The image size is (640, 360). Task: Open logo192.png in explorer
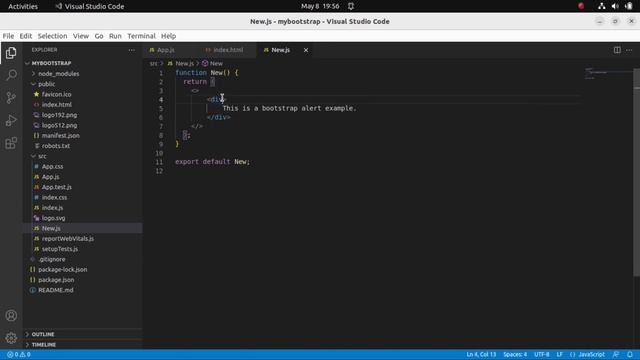point(59,115)
